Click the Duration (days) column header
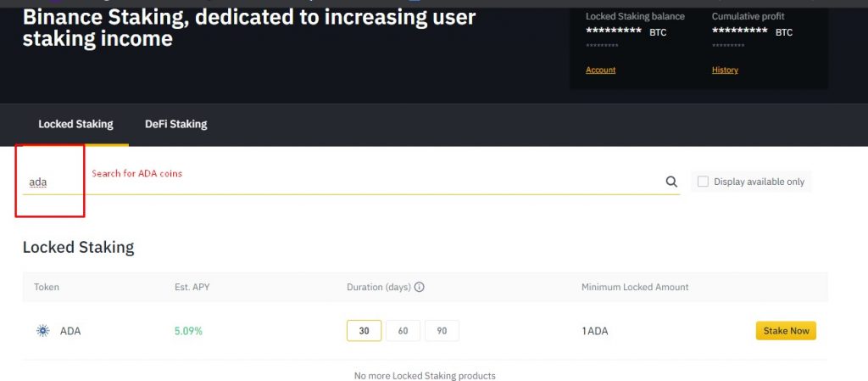Image resolution: width=868 pixels, height=381 pixels. click(x=379, y=287)
